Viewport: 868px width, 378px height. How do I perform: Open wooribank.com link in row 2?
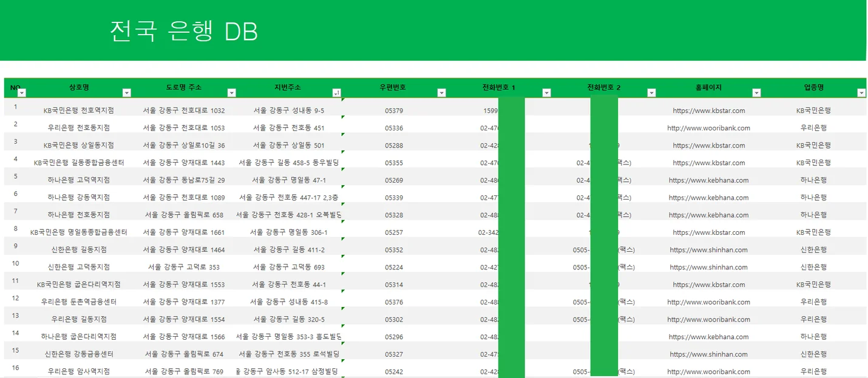pos(708,128)
